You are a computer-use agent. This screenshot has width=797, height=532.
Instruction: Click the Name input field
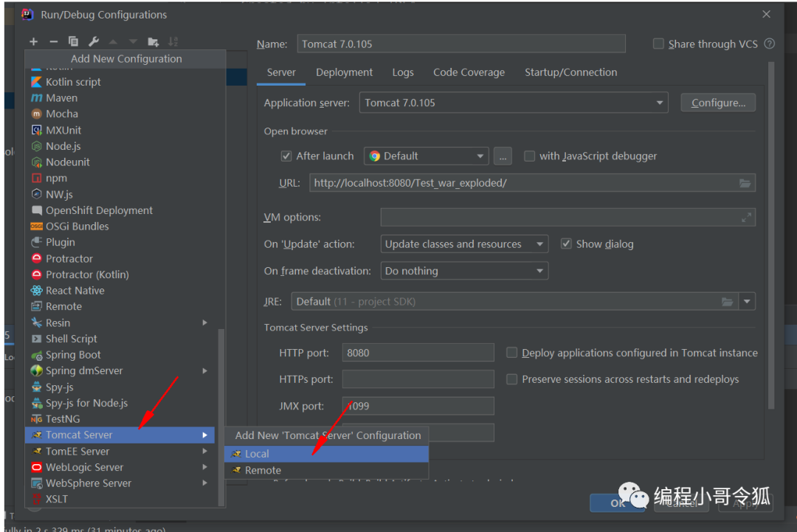pos(461,44)
